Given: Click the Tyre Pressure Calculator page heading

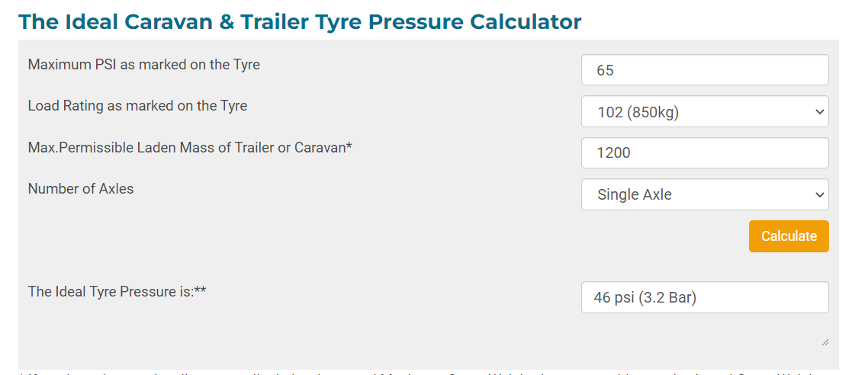Looking at the screenshot, I should tap(300, 21).
